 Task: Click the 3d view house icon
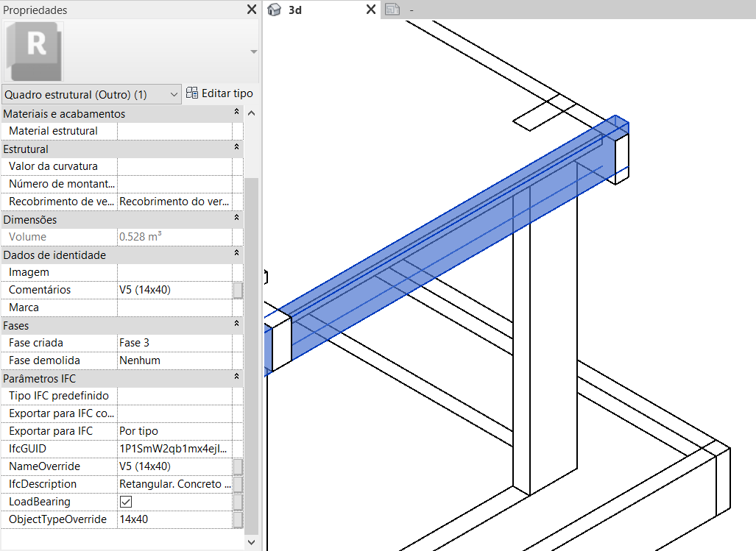coord(274,10)
